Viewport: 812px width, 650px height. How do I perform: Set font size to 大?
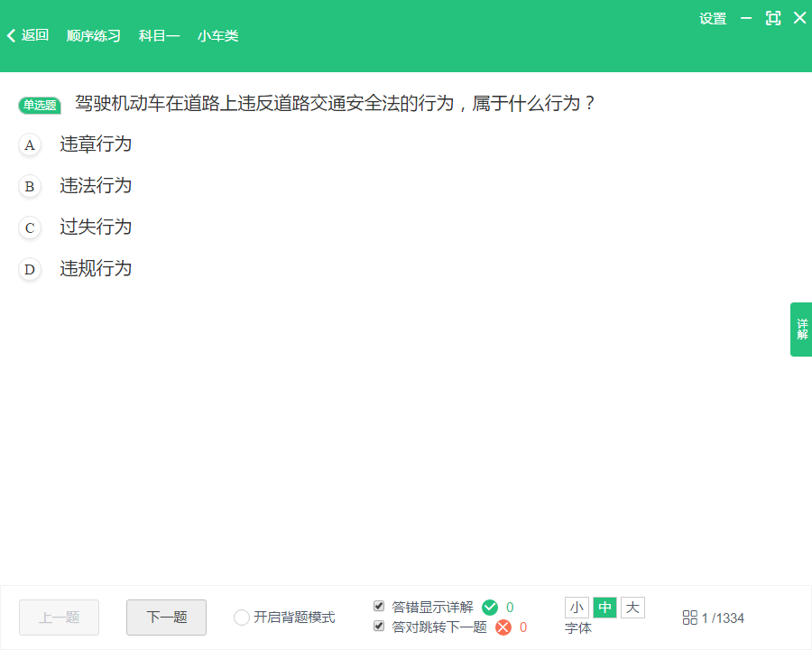[632, 607]
